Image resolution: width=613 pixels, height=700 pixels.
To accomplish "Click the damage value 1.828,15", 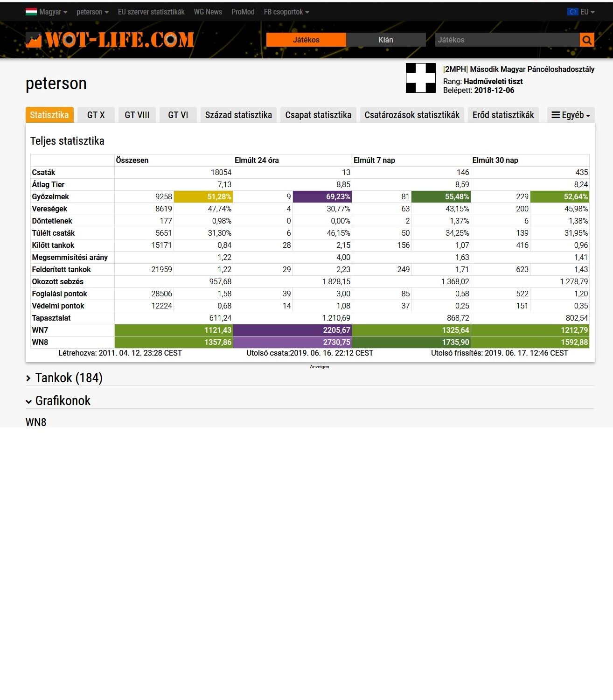I will pos(336,281).
